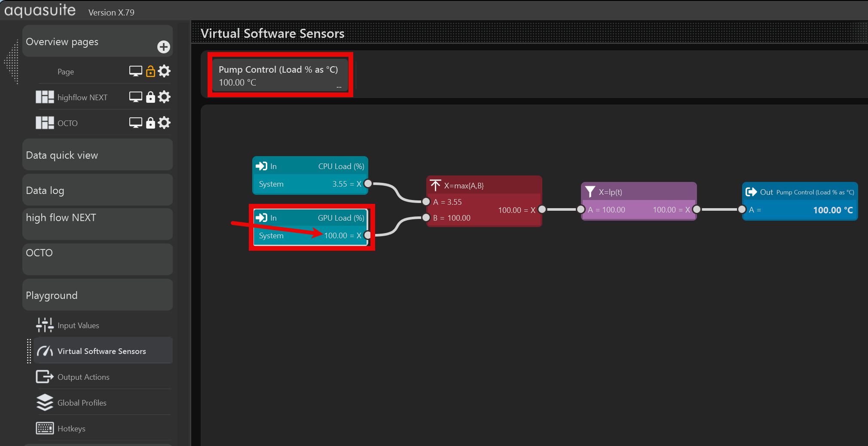Viewport: 868px width, 446px height.
Task: Open Output Actions in Playground
Action: (83, 377)
